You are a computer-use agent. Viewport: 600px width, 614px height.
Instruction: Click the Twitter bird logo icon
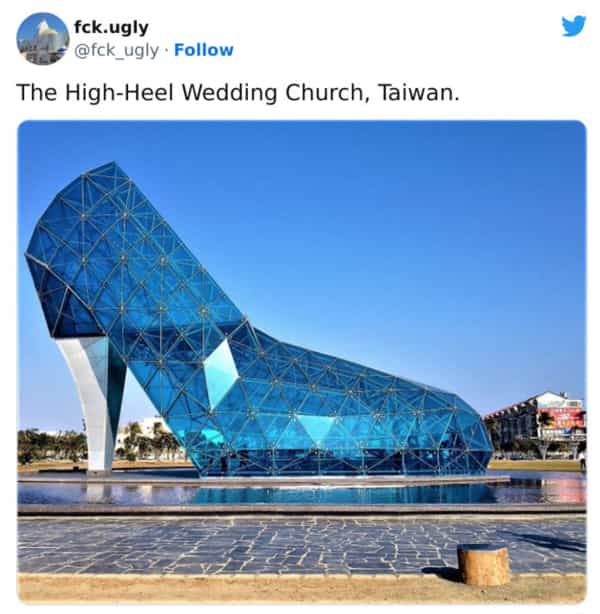[574, 26]
